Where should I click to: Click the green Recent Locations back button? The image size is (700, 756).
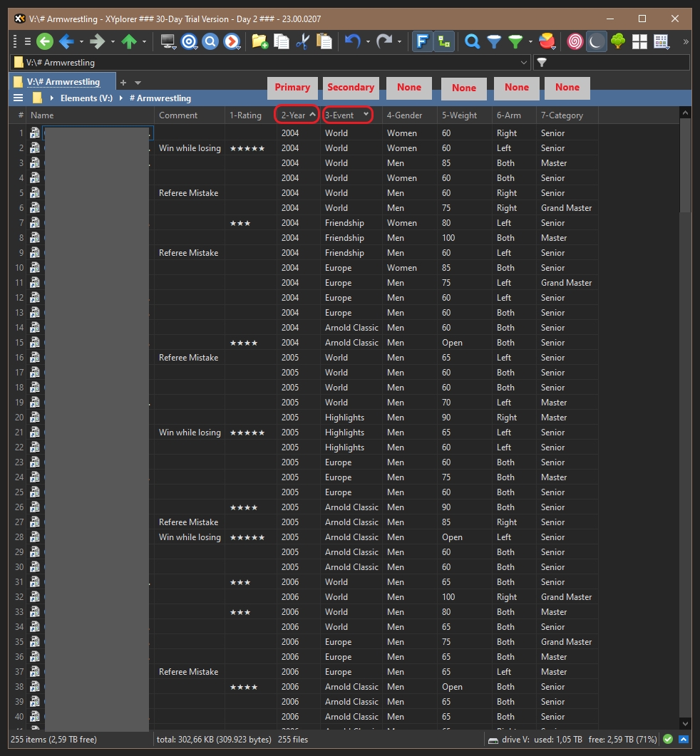[45, 42]
